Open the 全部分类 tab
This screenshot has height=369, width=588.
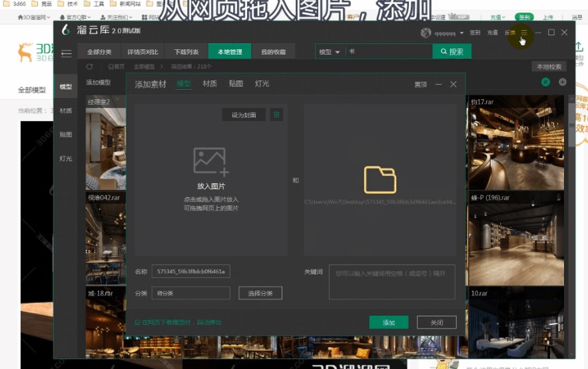coord(99,52)
